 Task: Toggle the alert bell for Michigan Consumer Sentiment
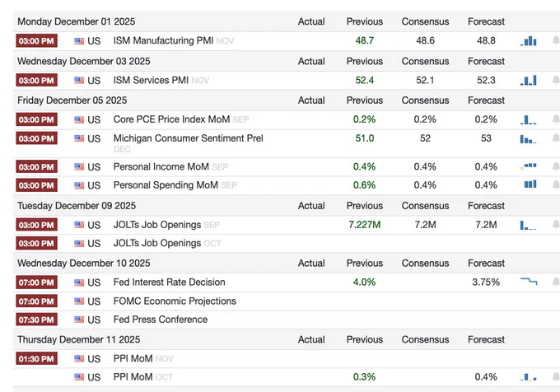pos(556,138)
